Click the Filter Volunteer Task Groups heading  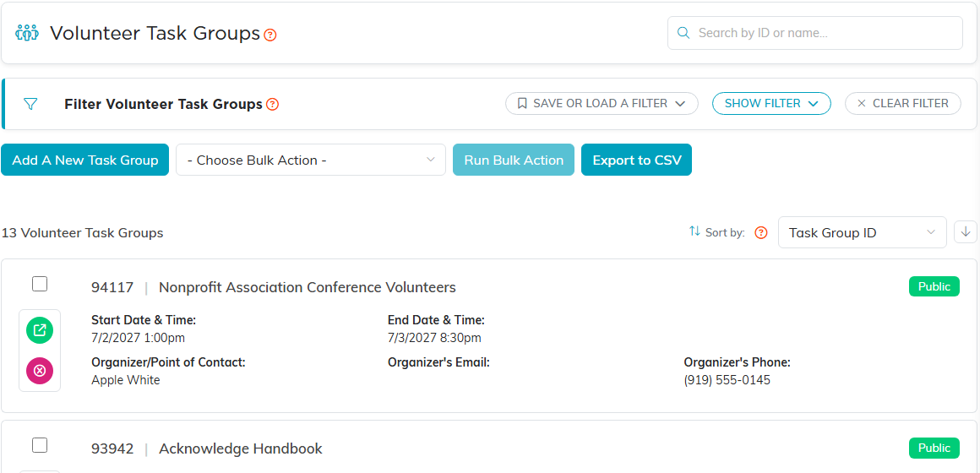(x=163, y=105)
